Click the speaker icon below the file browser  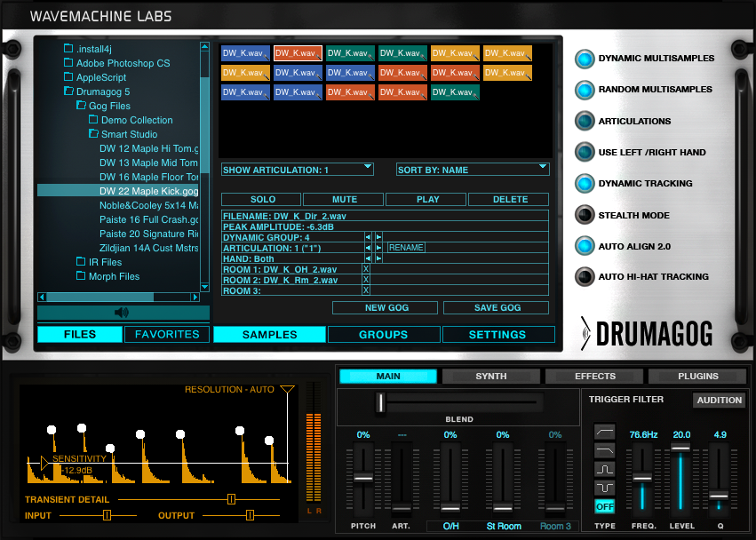pos(122,312)
